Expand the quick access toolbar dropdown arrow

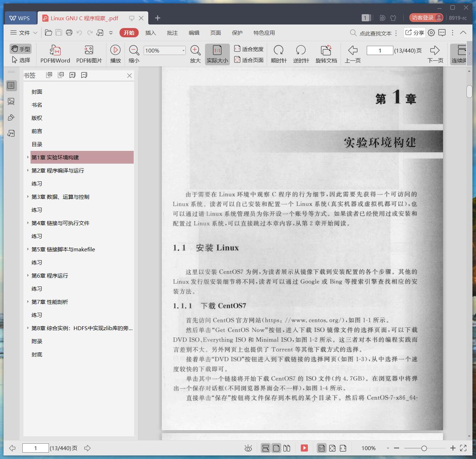coord(111,33)
